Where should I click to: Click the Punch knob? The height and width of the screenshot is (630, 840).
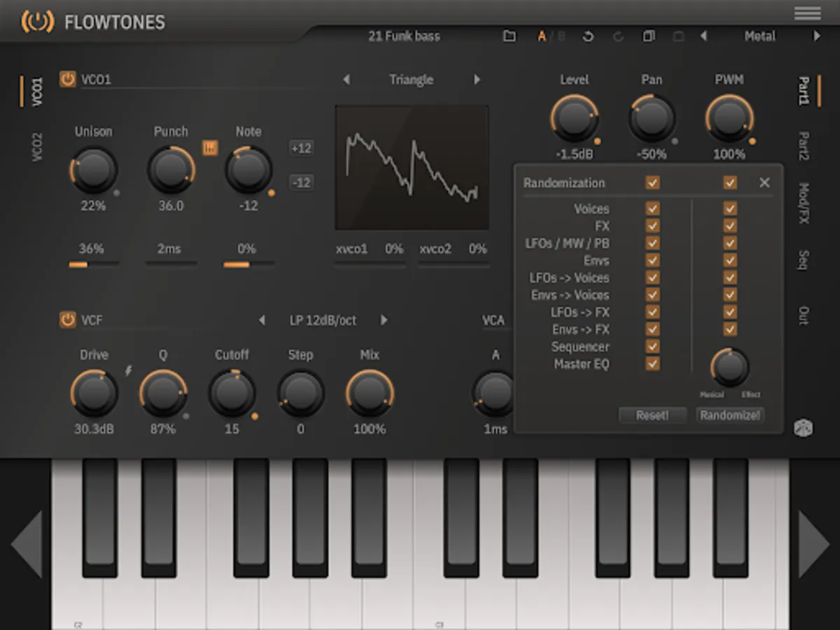[x=171, y=169]
